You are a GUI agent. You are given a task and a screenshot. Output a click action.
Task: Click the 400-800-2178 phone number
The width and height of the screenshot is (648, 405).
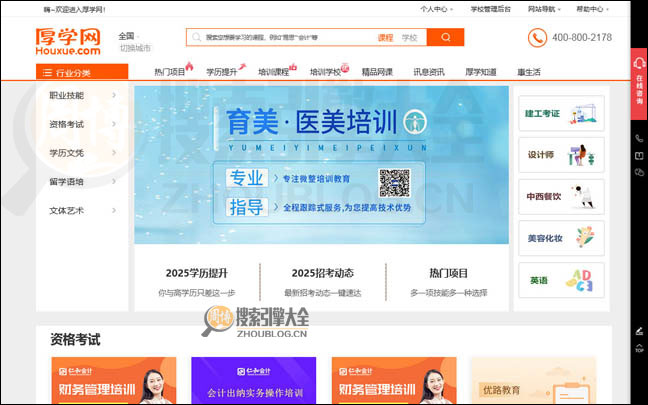tap(582, 38)
